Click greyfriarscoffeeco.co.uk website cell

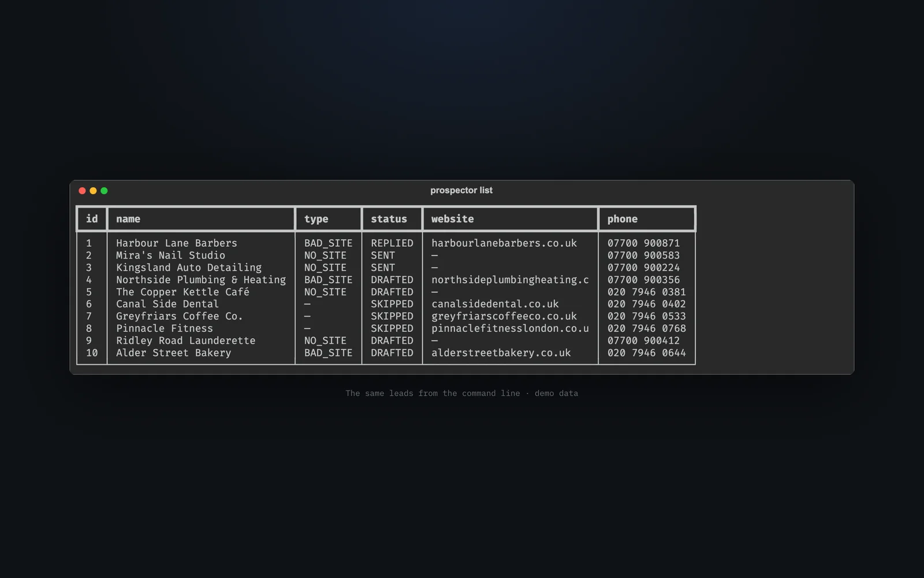(504, 316)
